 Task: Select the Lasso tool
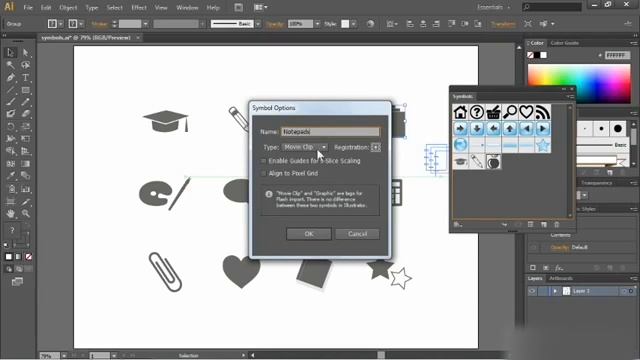pyautogui.click(x=25, y=65)
